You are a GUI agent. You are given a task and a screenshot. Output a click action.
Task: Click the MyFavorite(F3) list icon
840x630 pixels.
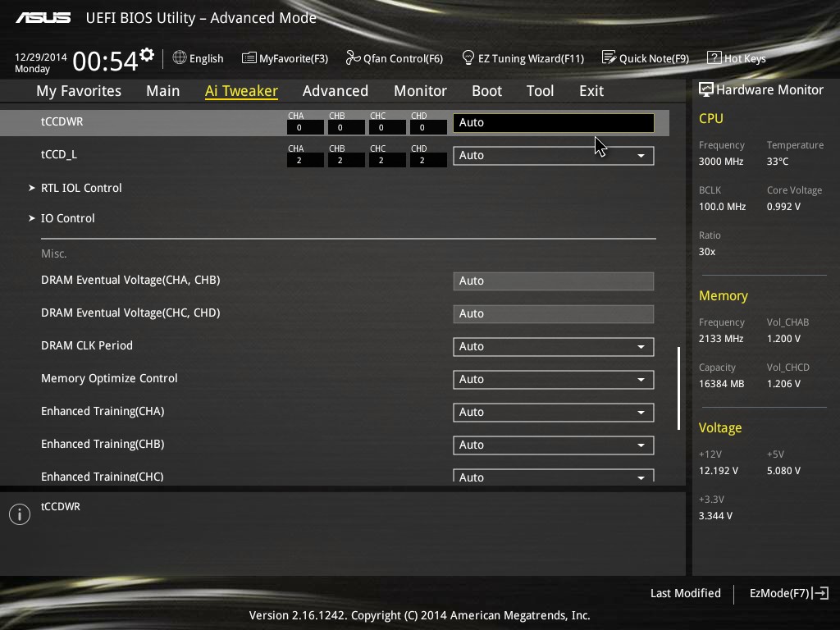pyautogui.click(x=249, y=58)
